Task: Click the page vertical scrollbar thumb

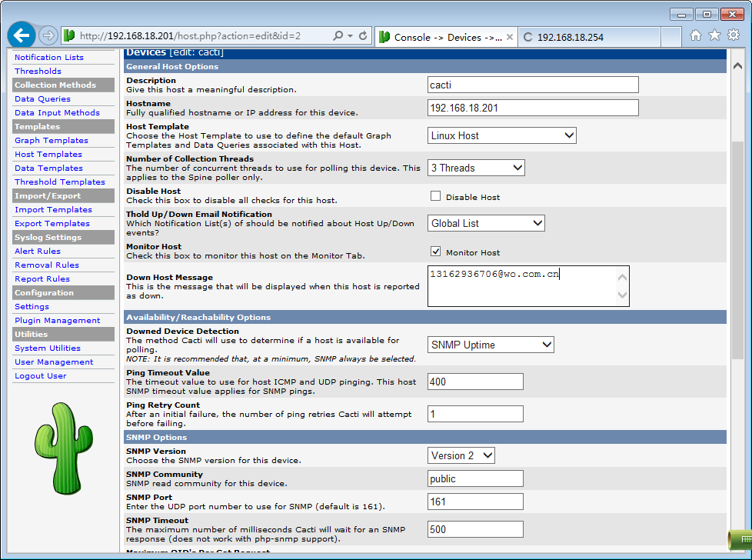Action: click(737, 250)
